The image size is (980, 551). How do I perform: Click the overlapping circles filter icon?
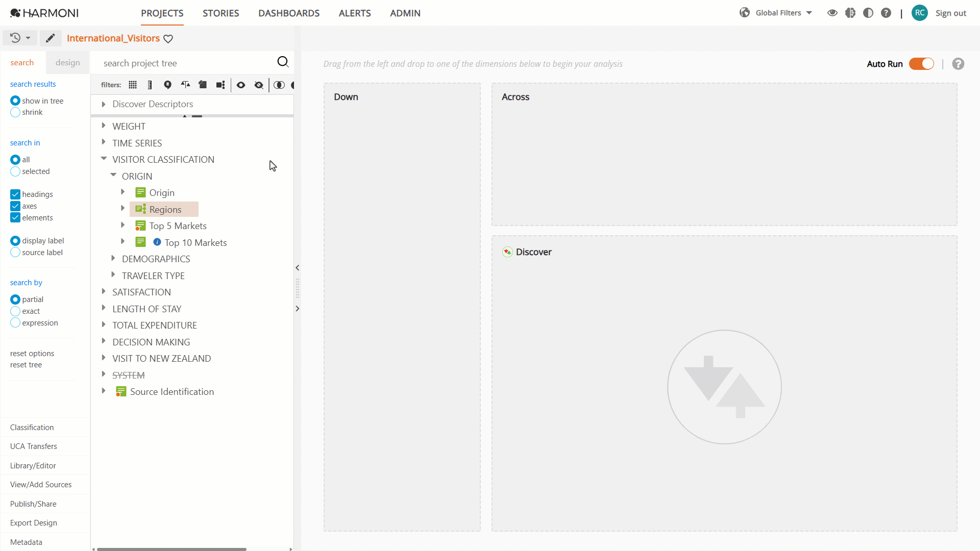(279, 85)
